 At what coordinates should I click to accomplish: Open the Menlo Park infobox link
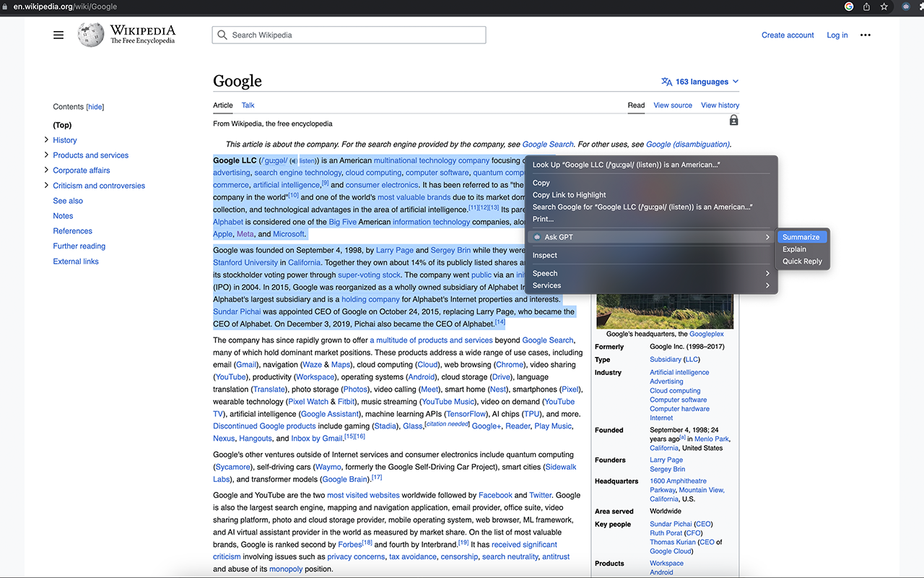click(x=712, y=439)
